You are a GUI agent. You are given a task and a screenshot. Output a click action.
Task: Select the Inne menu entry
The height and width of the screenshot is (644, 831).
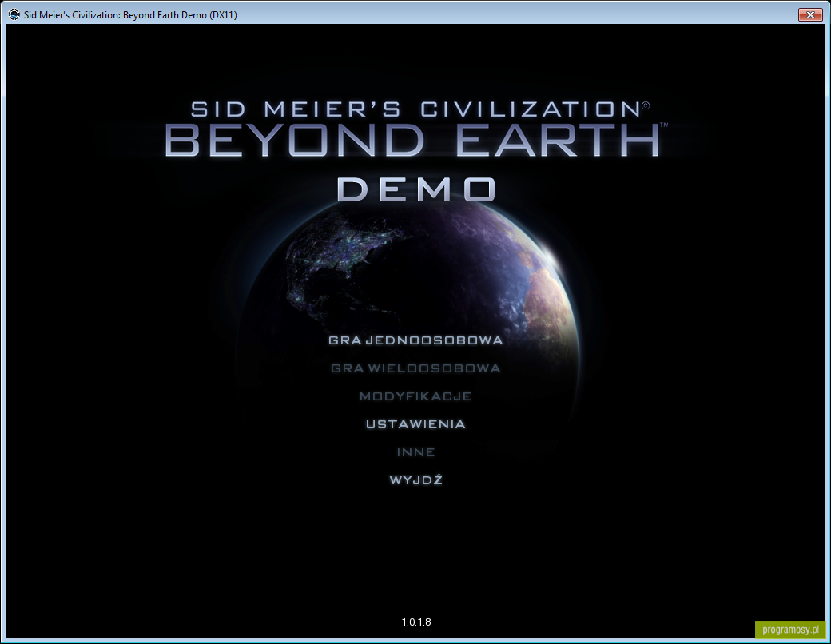click(415, 453)
